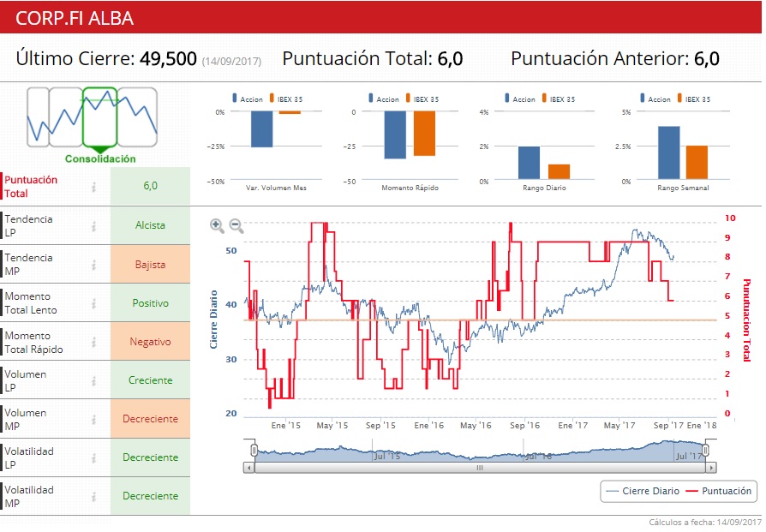Click Negativo value for Momento Total Rápido

151,342
